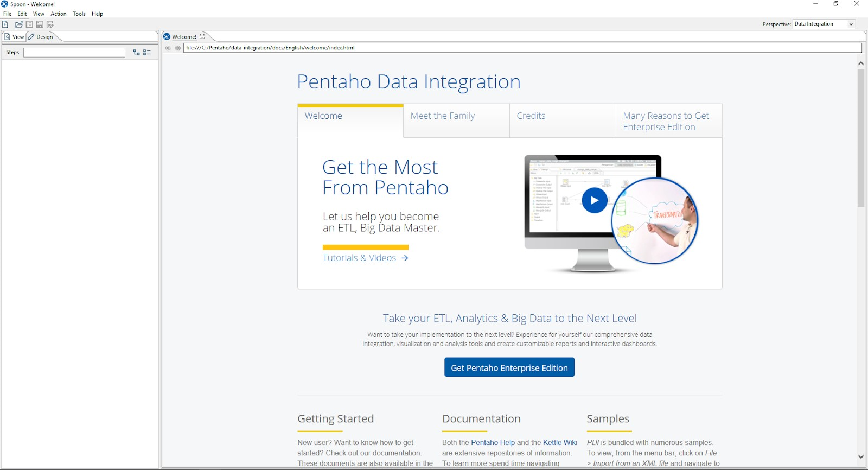Open the Kettle Wiki link
Image resolution: width=868 pixels, height=470 pixels.
pyautogui.click(x=560, y=443)
